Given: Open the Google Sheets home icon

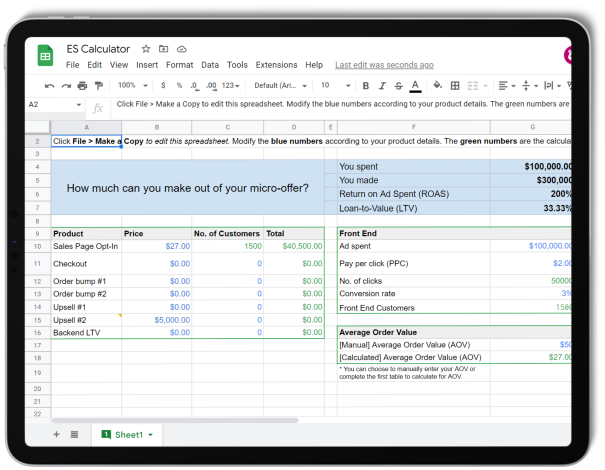Looking at the screenshot, I should coord(46,55).
